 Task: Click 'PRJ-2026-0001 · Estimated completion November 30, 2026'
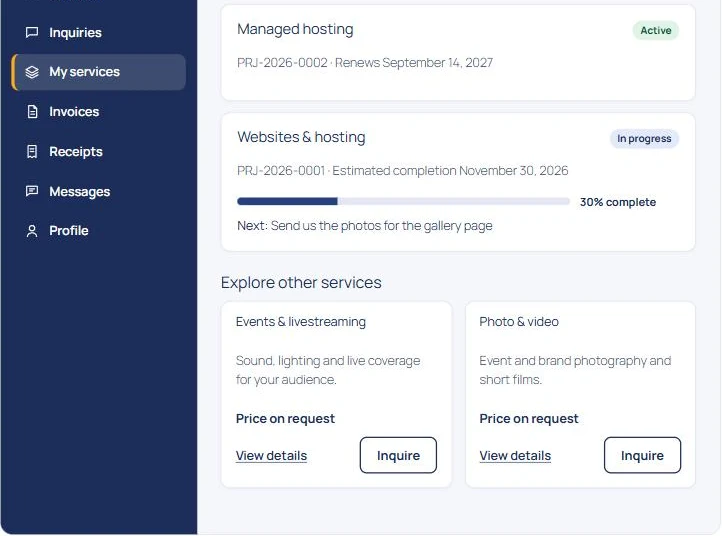click(402, 171)
